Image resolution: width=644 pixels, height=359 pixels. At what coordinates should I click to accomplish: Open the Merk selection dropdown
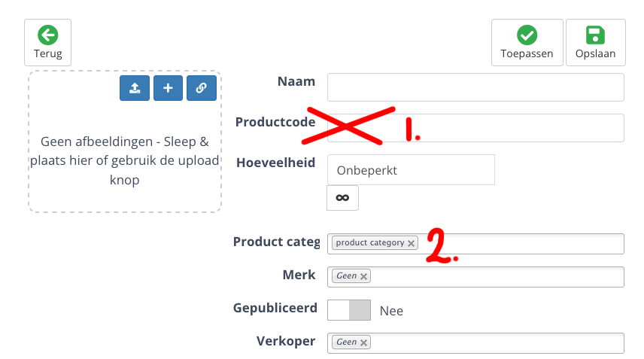497,276
